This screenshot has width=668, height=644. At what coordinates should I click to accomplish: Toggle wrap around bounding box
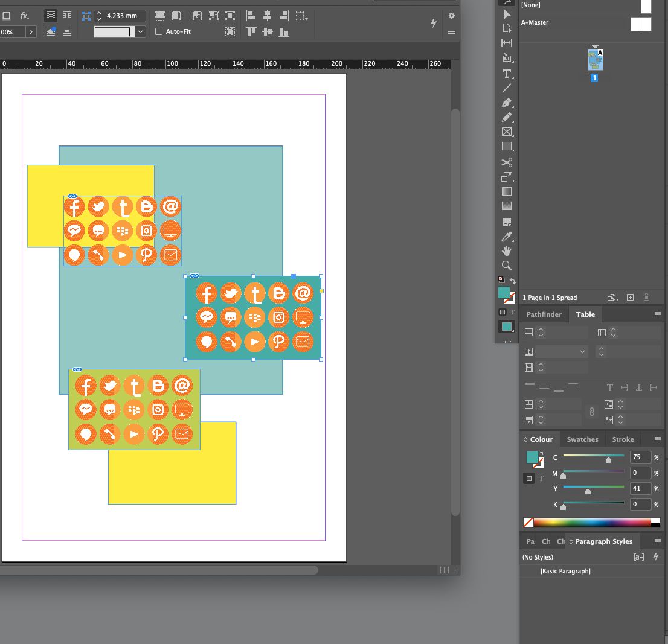pos(67,16)
